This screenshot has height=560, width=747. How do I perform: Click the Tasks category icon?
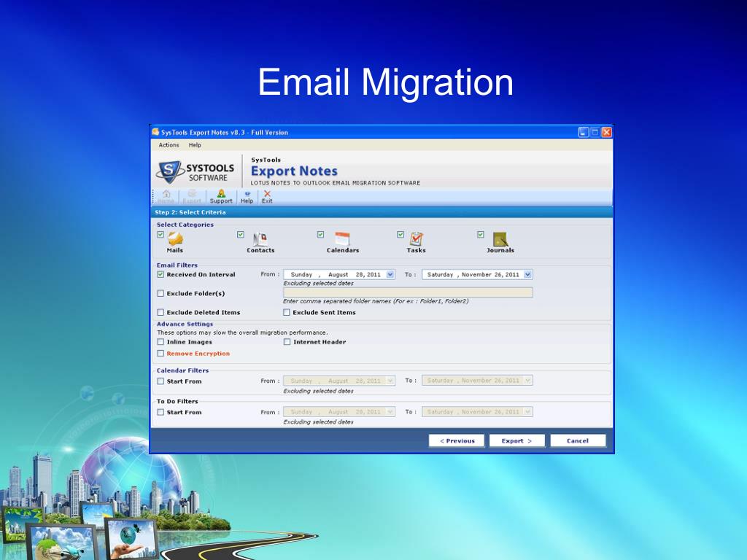(x=416, y=238)
